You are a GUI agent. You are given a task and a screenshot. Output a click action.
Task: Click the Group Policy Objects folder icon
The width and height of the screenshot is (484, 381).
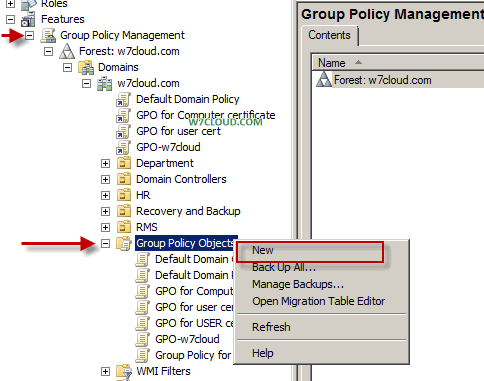[x=124, y=243]
